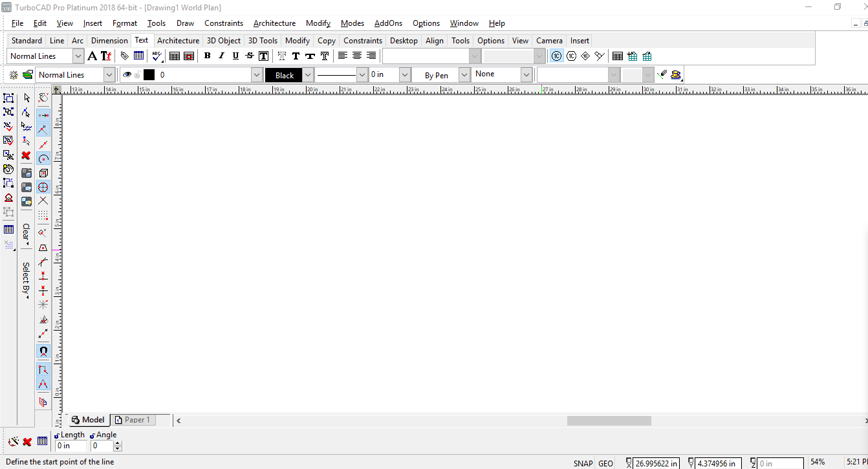Open layers manager green icon

[x=27, y=75]
